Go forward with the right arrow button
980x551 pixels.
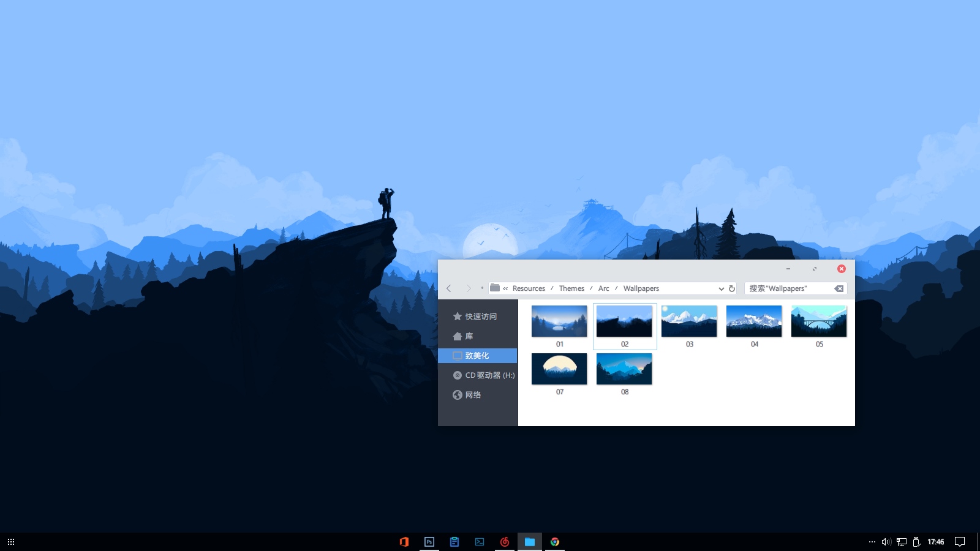coord(469,288)
